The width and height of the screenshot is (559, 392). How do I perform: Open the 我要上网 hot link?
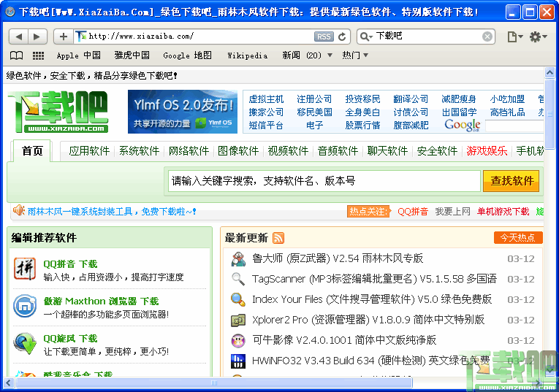pyautogui.click(x=453, y=212)
